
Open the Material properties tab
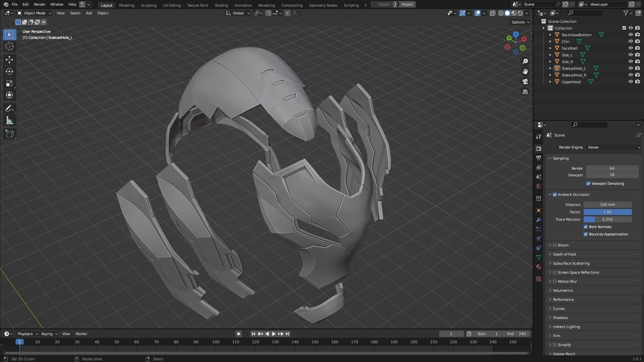539,267
